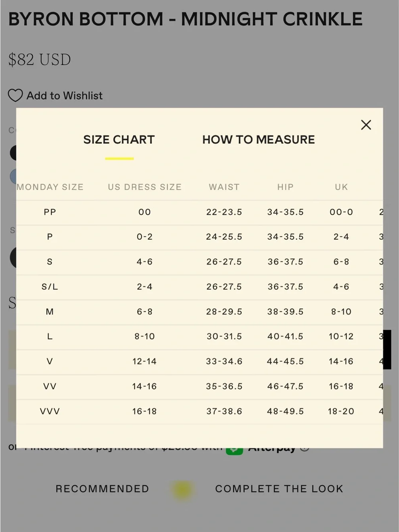Click UK size 18-20 cell

(x=341, y=411)
